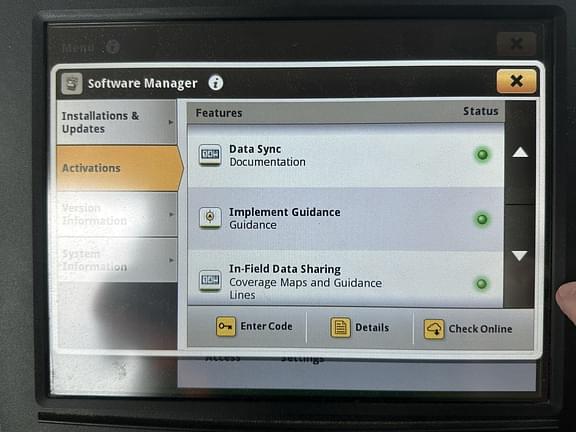Click the green status indicator for Implement Guidance

pos(482,219)
